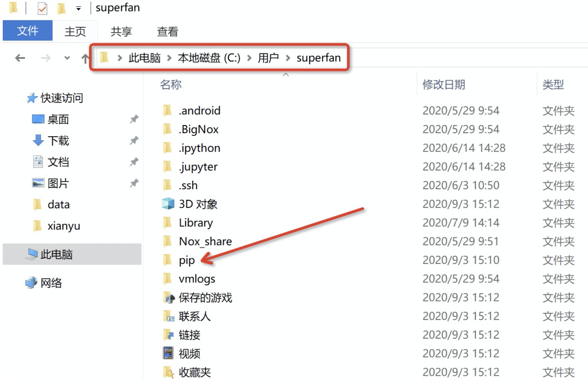Click 本地磁盘 (C:) in address breadcrumb
This screenshot has height=385, width=588.
point(209,58)
